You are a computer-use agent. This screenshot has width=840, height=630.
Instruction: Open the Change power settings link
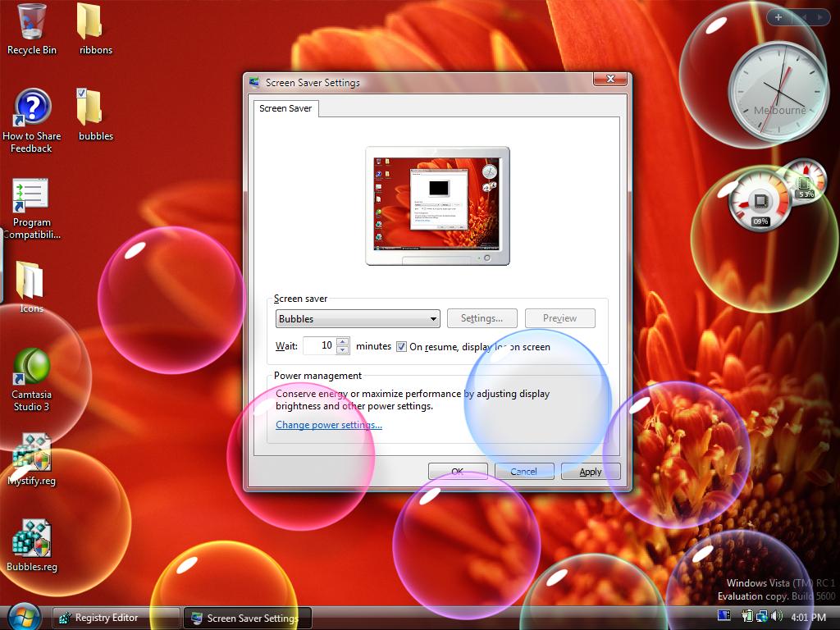click(x=329, y=425)
